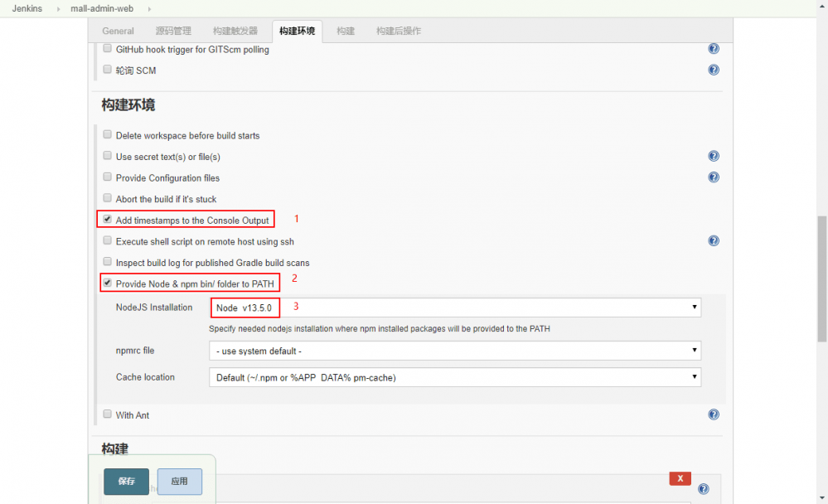Image resolution: width=828 pixels, height=504 pixels.
Task: Delete build step with red X button
Action: point(680,478)
